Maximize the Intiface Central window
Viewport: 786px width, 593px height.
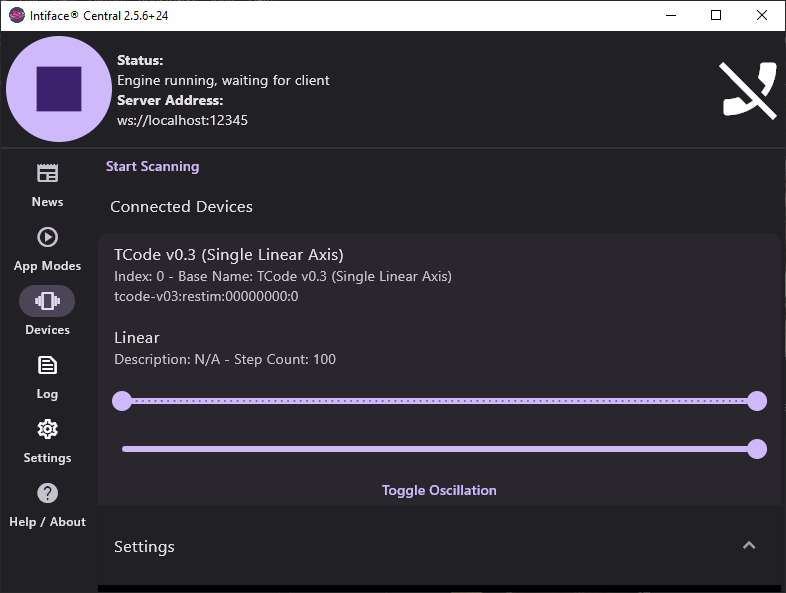coord(716,16)
